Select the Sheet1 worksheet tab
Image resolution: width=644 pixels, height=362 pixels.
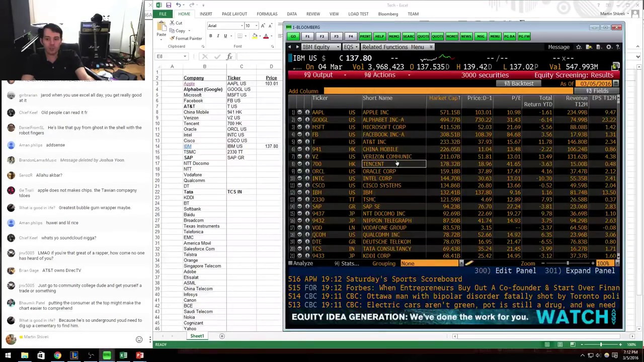point(197,336)
